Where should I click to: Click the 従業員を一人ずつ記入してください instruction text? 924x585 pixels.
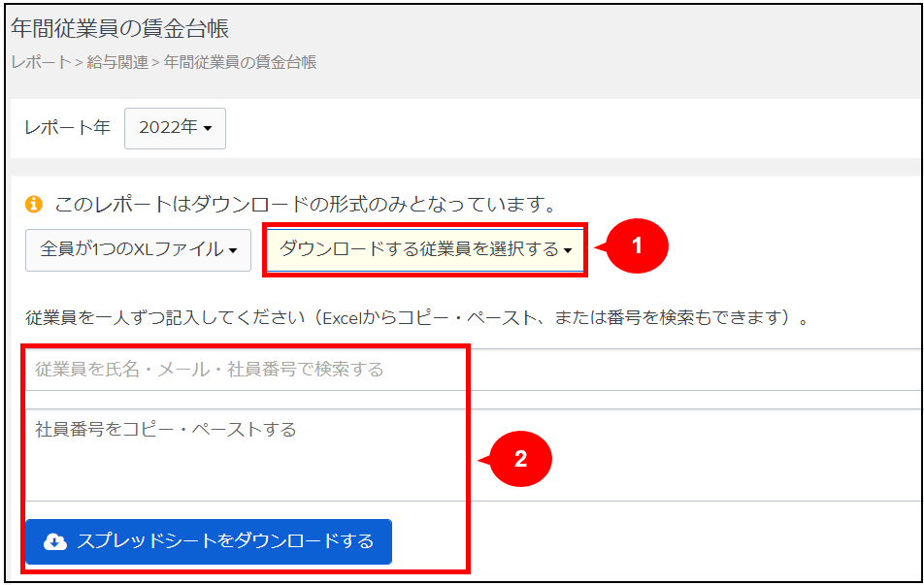417,317
